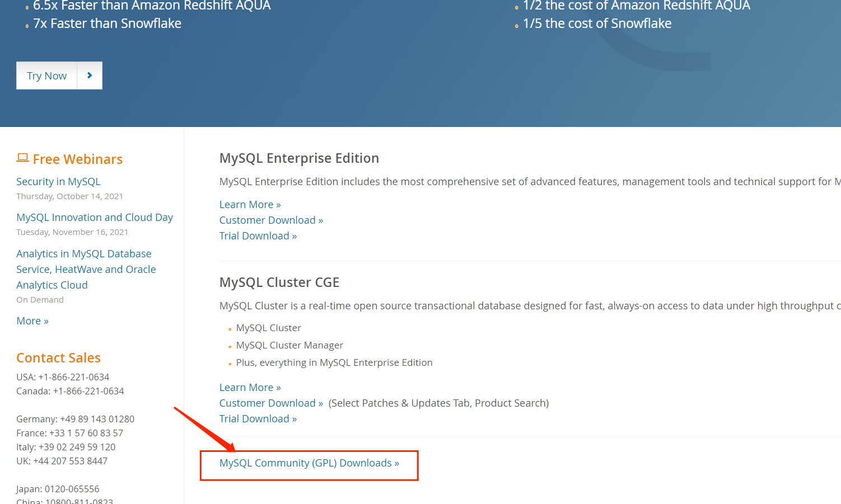Open the Security in MySQL webinar
This screenshot has height=504, width=841.
coord(58,182)
